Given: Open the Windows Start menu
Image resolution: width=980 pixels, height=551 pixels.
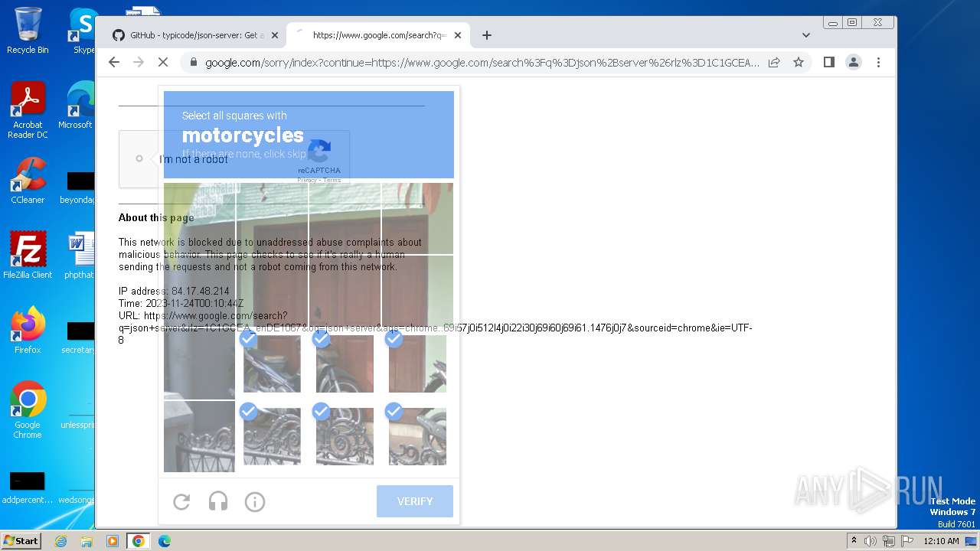Looking at the screenshot, I should 21,540.
